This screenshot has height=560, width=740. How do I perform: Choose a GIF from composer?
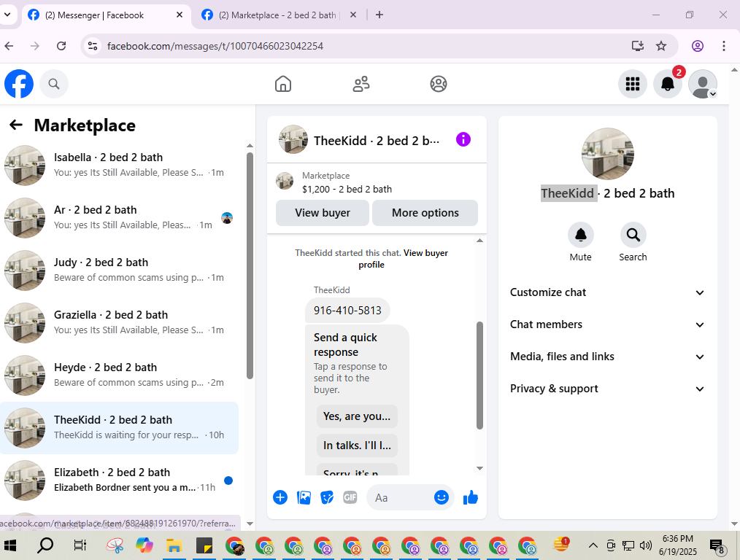tap(350, 497)
